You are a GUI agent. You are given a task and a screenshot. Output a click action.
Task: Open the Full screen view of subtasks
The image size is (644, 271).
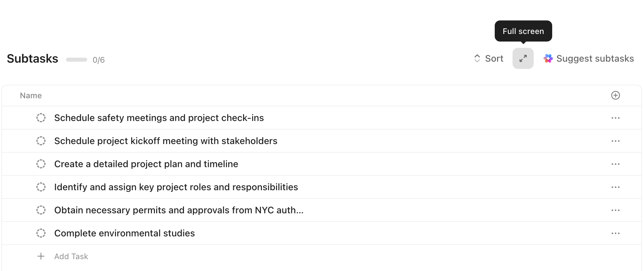(523, 58)
